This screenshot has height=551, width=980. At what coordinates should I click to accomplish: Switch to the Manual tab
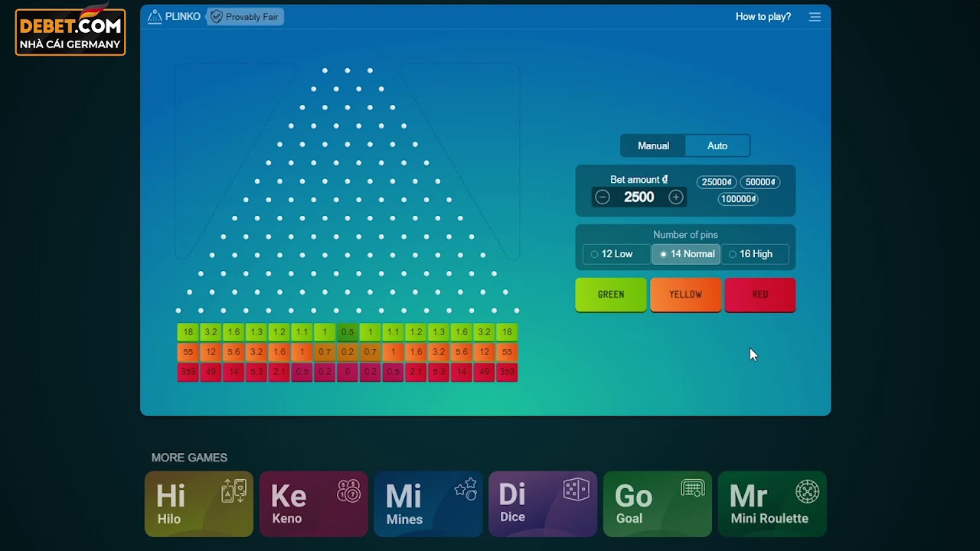tap(653, 145)
